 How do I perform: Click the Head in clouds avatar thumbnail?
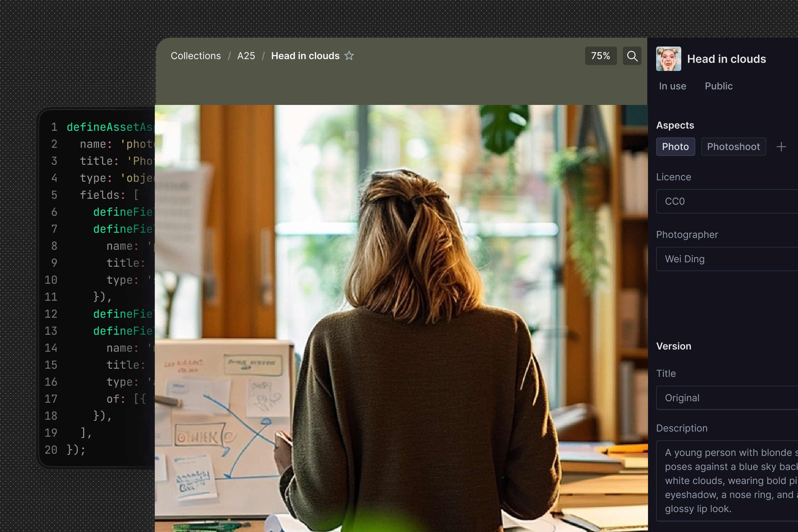tap(668, 59)
